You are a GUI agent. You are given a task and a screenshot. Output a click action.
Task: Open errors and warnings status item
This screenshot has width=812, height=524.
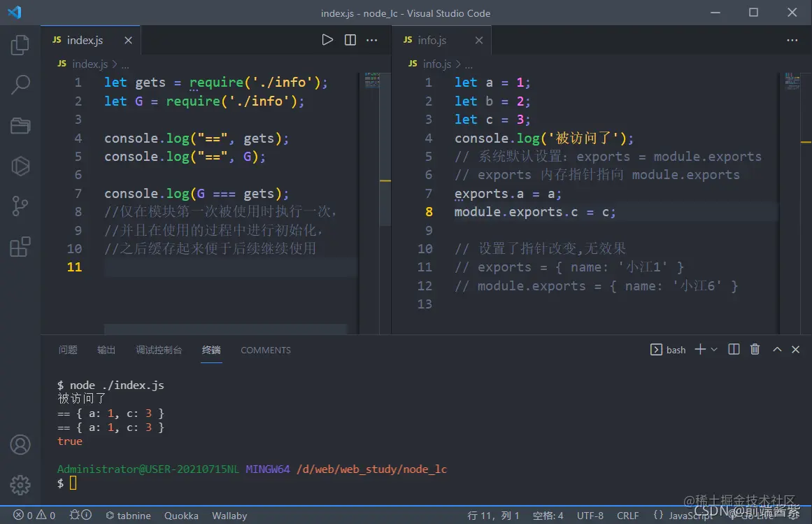pyautogui.click(x=34, y=515)
